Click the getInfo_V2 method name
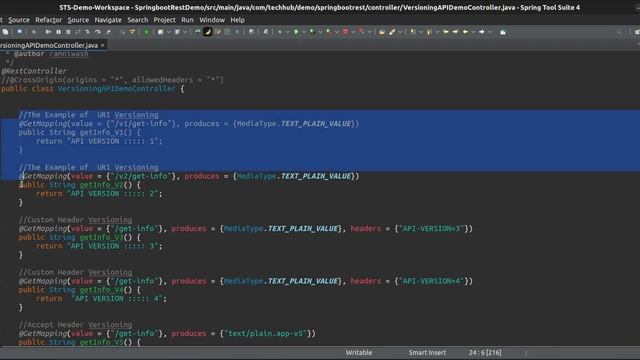This screenshot has width=640, height=360. click(101, 185)
